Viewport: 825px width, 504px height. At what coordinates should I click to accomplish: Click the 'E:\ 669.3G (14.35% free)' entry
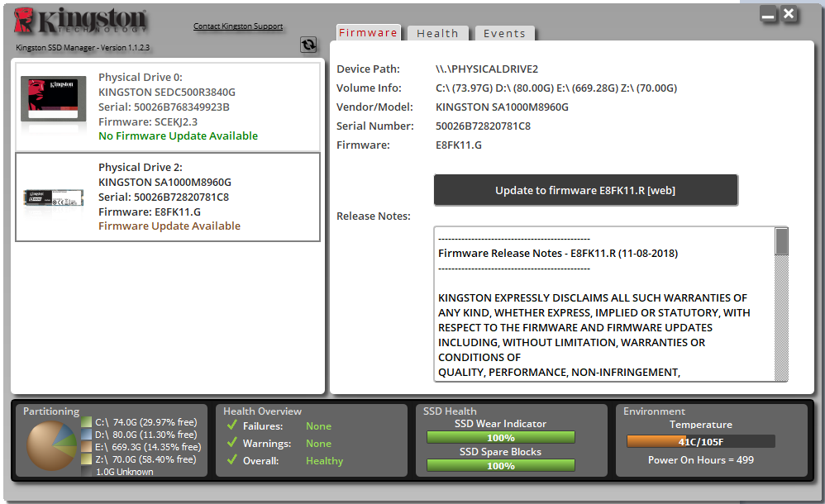[x=148, y=447]
